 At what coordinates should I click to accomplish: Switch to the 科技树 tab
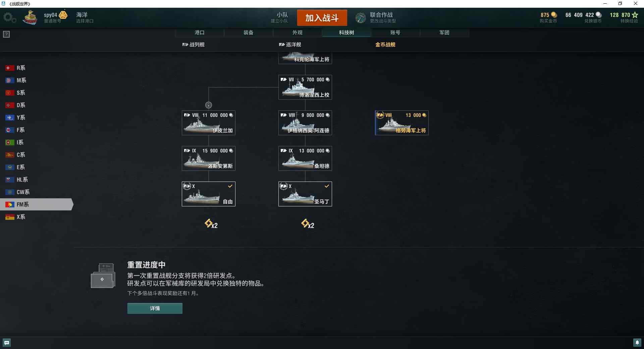(x=346, y=33)
